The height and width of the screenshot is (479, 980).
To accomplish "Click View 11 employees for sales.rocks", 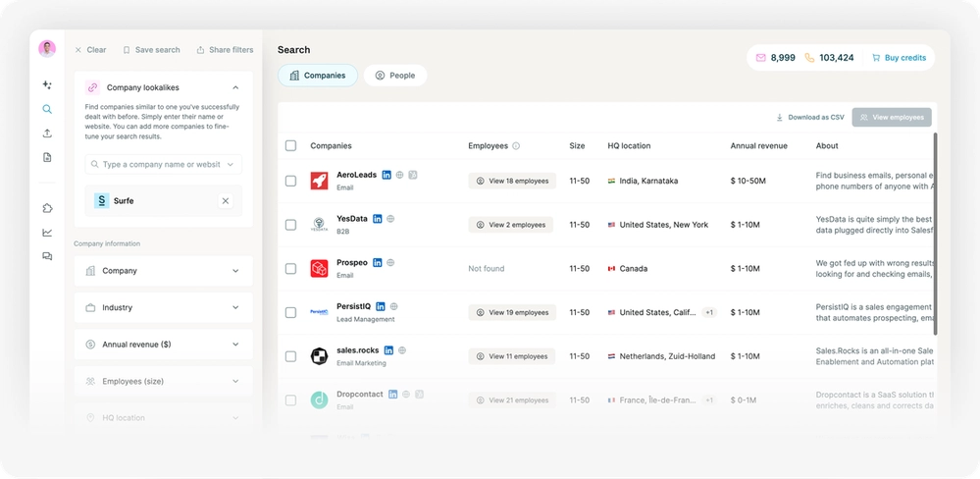I will coord(512,355).
